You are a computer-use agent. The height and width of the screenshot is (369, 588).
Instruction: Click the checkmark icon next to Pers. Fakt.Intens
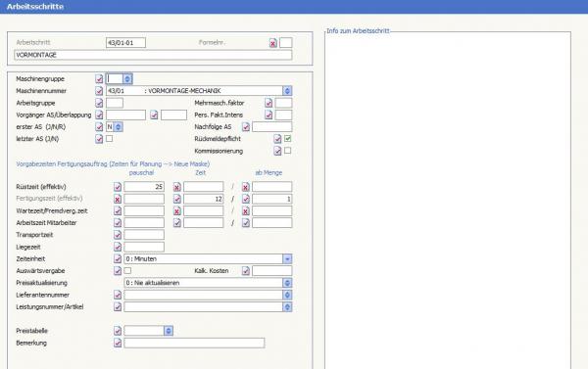click(x=269, y=115)
